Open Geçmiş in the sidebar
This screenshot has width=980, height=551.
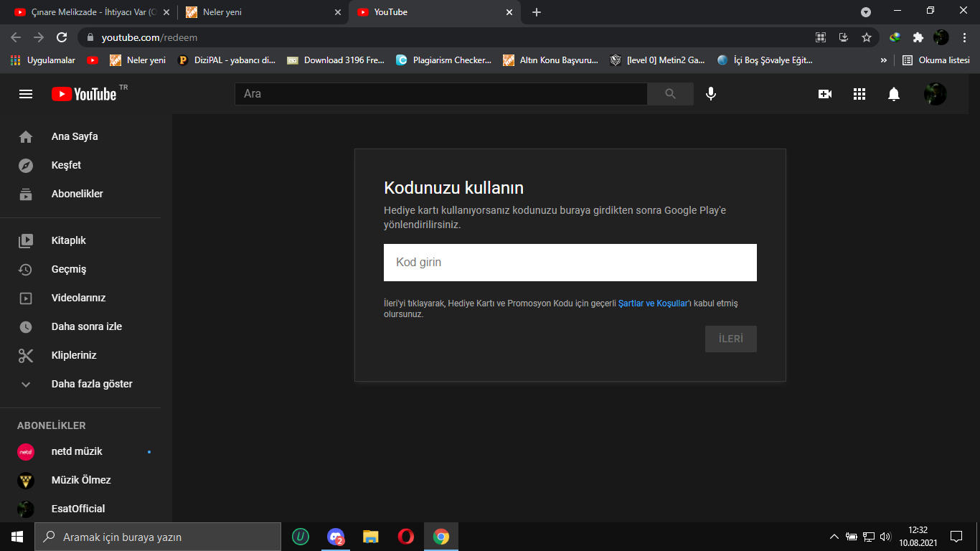(x=69, y=269)
